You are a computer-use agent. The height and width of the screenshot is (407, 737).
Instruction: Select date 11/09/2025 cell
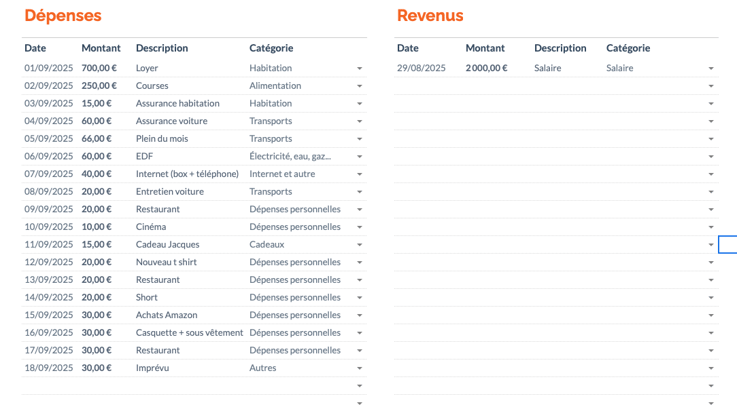click(x=49, y=244)
